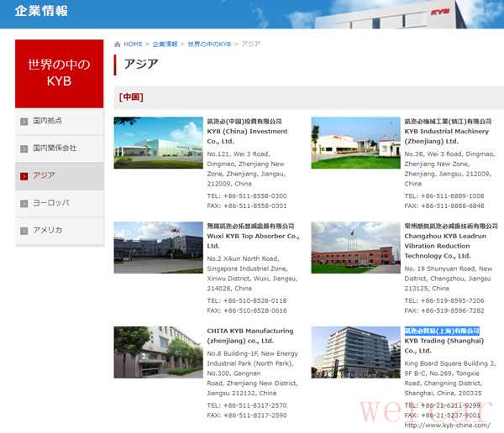The image size is (504, 433).
Task: Click the No.2 Xikun North Road address line
Action: tap(243, 259)
